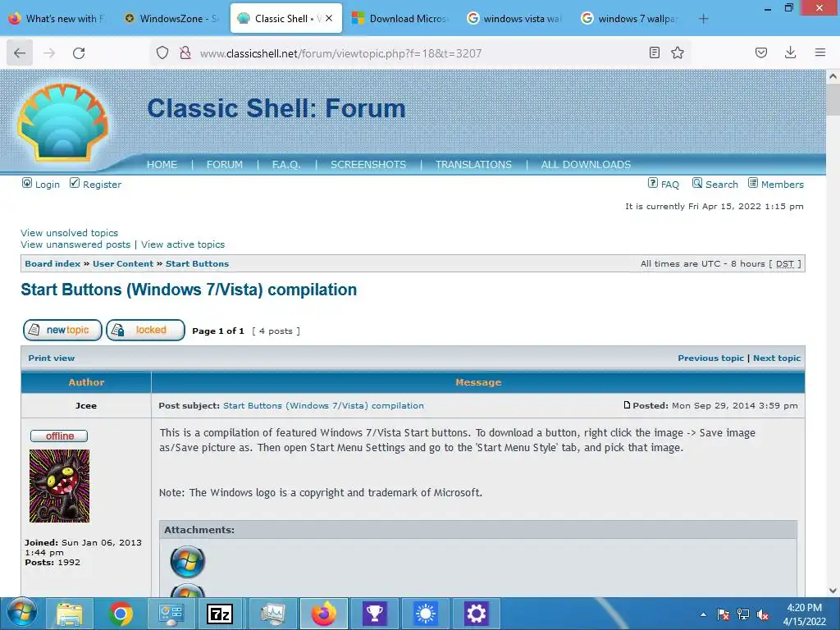Click the small post icon beside Posted
Viewport: 840px width, 630px height.
tap(627, 405)
